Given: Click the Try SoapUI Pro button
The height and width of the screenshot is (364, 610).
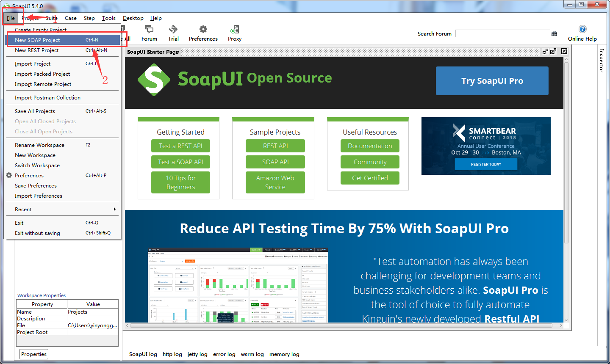Looking at the screenshot, I should [x=492, y=80].
